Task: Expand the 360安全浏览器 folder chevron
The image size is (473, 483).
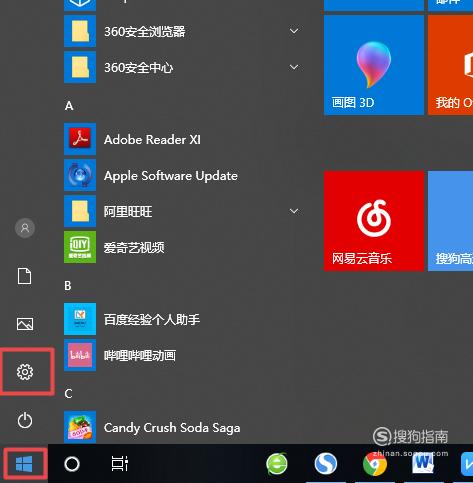Action: click(294, 31)
